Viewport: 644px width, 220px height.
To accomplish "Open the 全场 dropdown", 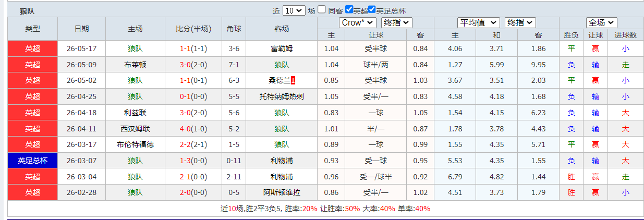I will (602, 23).
